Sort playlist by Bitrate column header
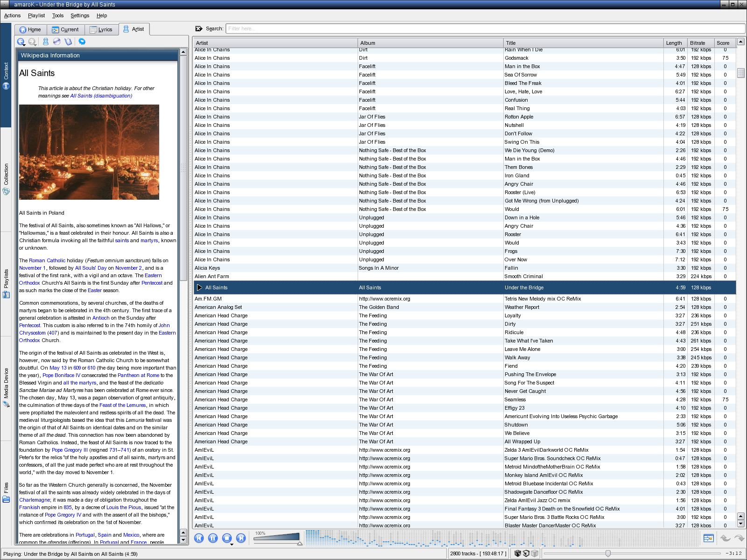This screenshot has height=560, width=747. [701, 43]
